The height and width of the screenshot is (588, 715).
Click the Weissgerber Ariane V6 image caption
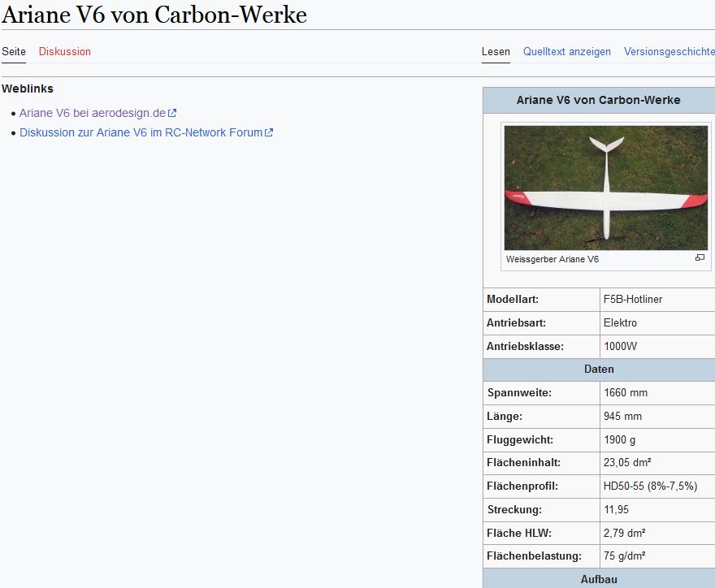(552, 259)
